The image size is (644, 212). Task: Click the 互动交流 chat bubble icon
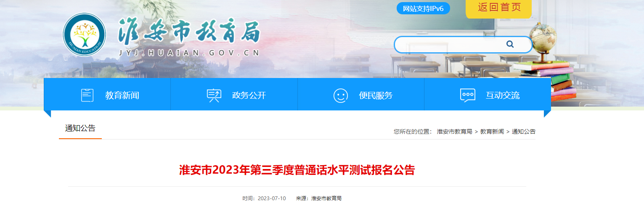click(467, 95)
